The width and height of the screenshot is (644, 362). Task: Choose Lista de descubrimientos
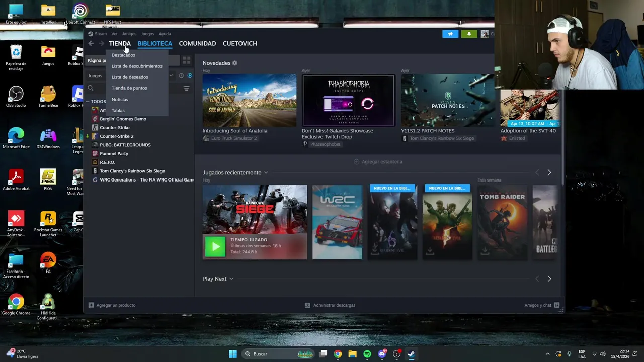(137, 66)
